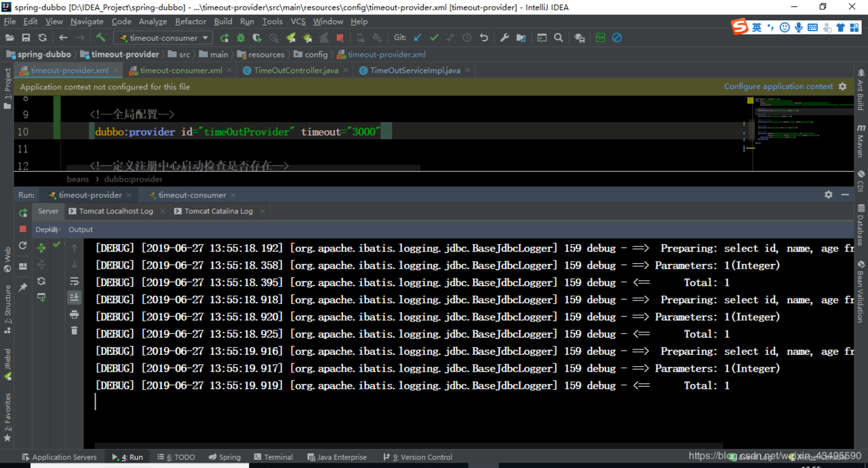Image resolution: width=868 pixels, height=468 pixels.
Task: Build project with the green hammer icon
Action: coord(100,38)
